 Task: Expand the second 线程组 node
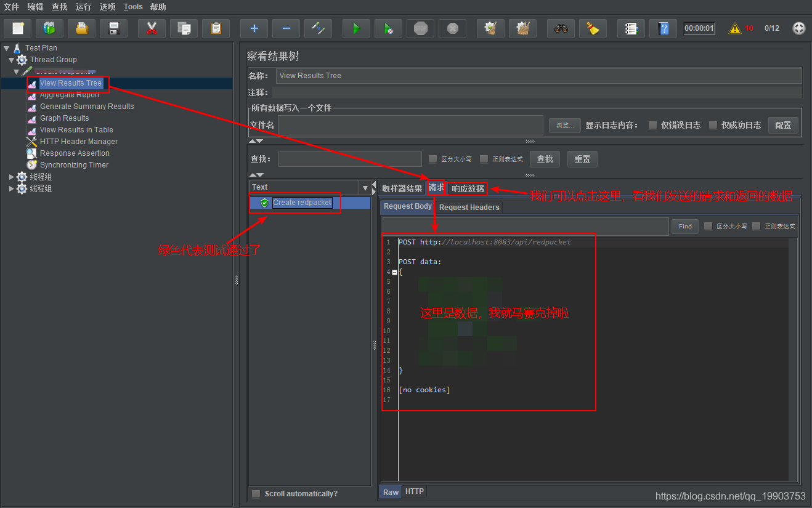(11, 189)
